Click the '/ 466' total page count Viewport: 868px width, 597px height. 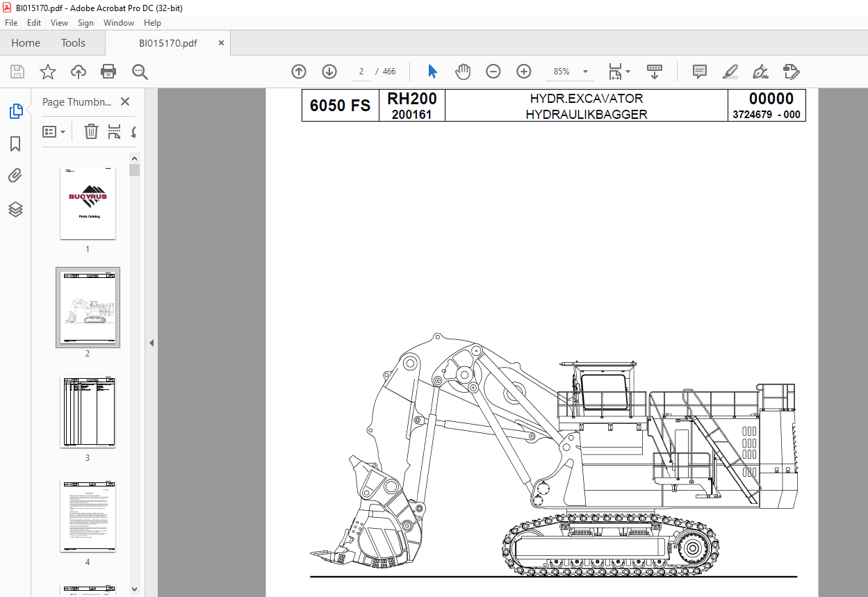click(385, 72)
